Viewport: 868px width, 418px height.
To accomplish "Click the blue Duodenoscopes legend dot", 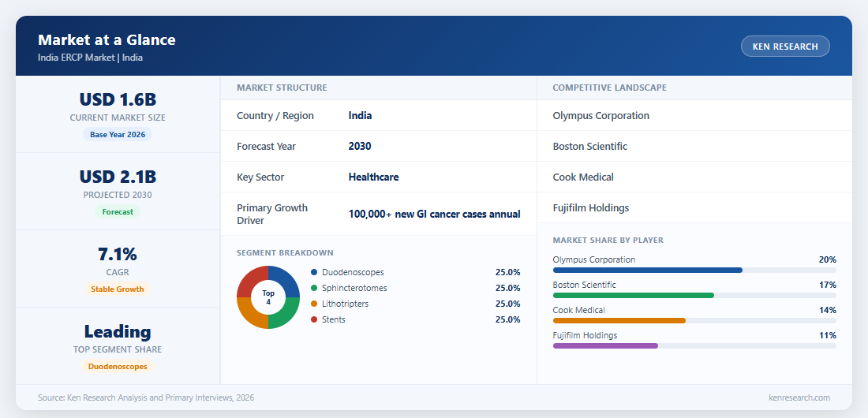I will tap(314, 272).
